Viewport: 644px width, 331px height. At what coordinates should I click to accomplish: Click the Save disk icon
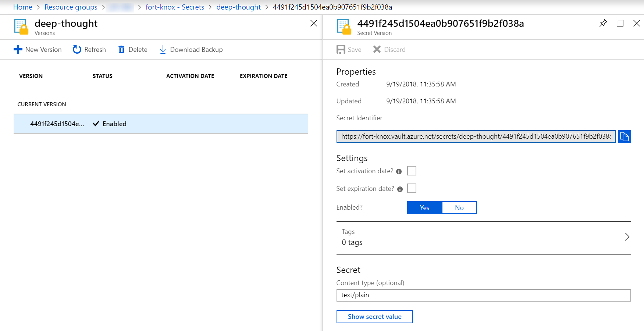tap(341, 49)
